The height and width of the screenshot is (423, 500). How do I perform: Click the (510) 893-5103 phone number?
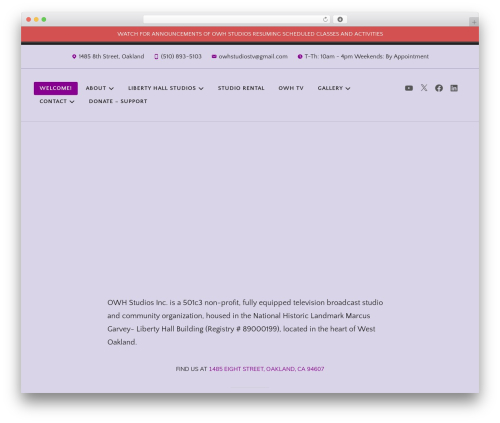tap(181, 57)
